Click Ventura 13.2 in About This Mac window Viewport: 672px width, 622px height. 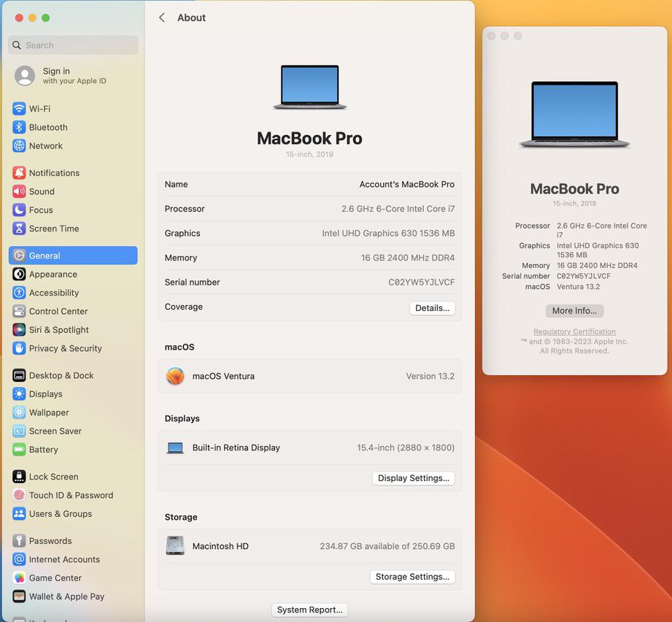(578, 287)
